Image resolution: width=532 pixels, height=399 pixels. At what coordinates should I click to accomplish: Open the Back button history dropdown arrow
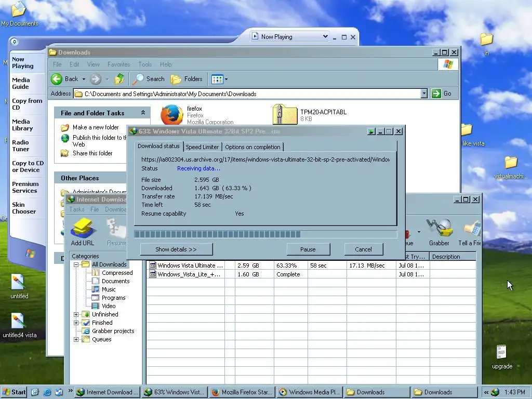(84, 79)
